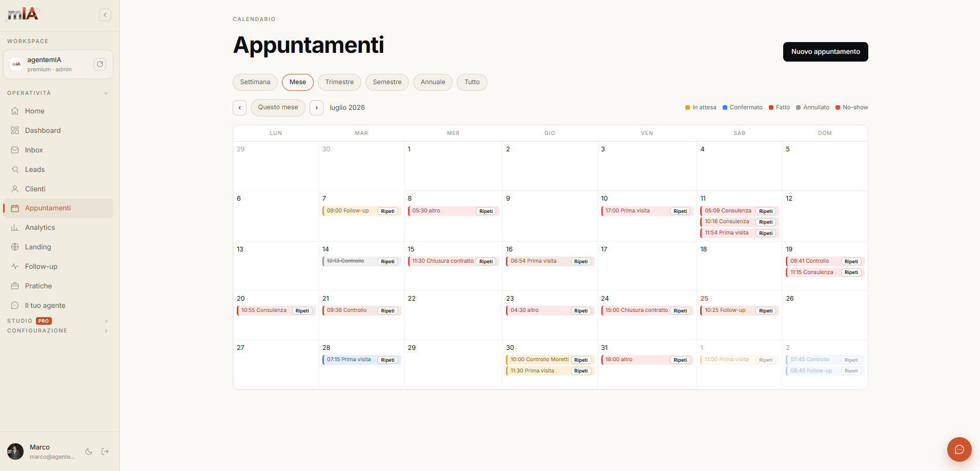Toggle dark mode with the moon icon
The height and width of the screenshot is (471, 980).
[x=89, y=452]
